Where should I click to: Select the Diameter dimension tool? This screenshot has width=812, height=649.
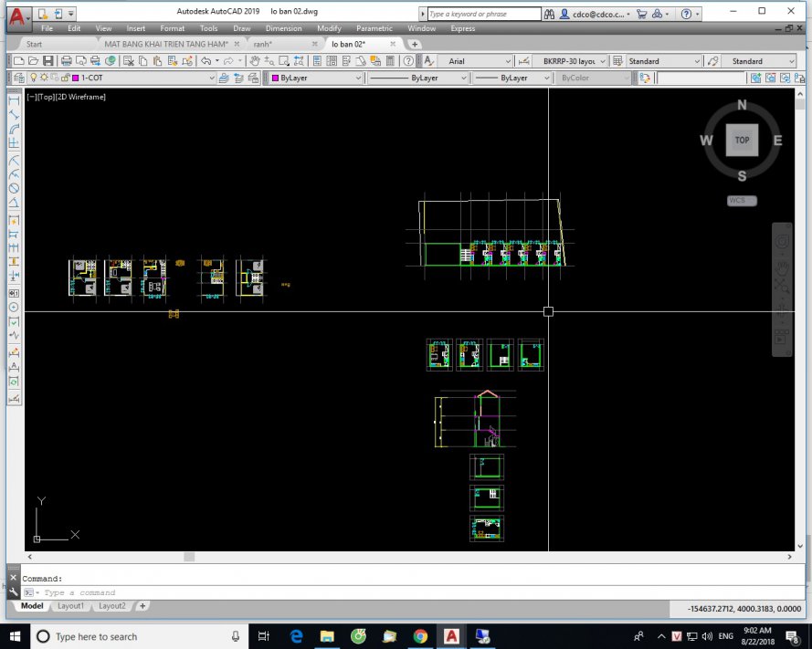pos(14,188)
